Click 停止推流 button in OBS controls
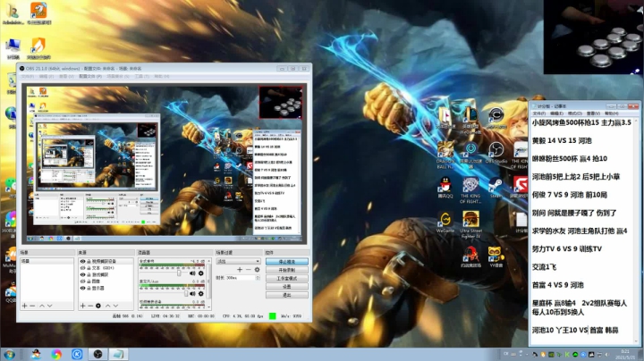644x361 pixels. point(287,261)
